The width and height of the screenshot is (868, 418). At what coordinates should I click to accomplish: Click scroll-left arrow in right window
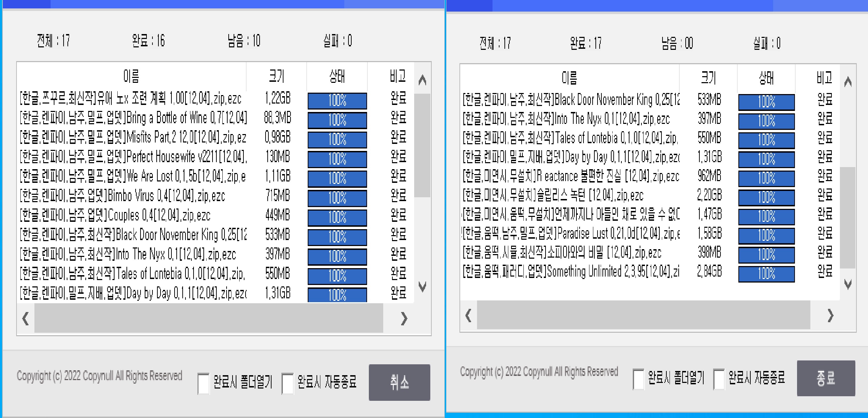pyautogui.click(x=468, y=316)
